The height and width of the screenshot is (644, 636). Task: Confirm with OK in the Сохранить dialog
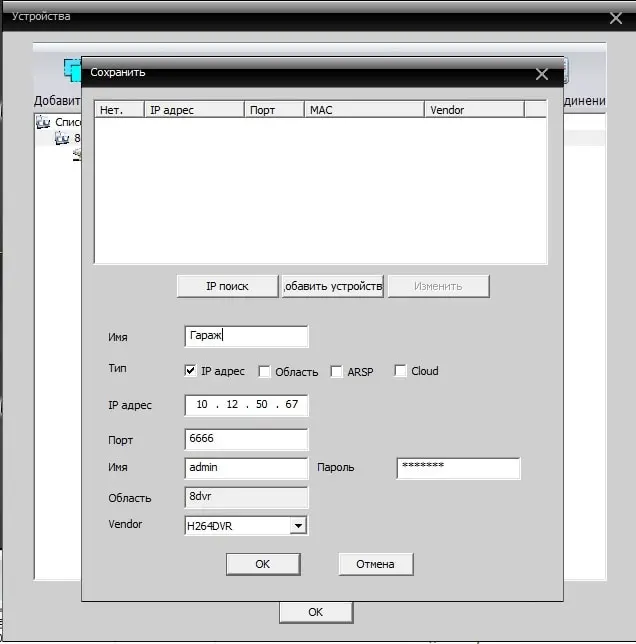click(x=262, y=564)
